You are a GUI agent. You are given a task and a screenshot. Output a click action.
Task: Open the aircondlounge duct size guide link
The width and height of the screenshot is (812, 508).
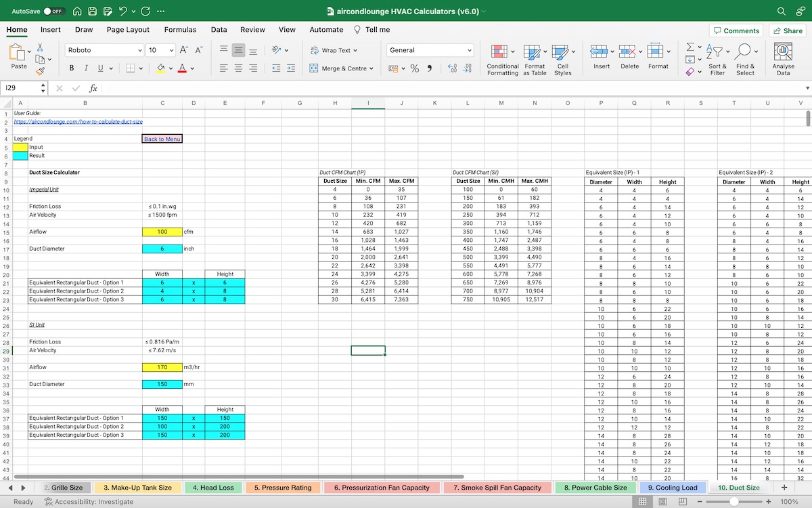pyautogui.click(x=78, y=122)
